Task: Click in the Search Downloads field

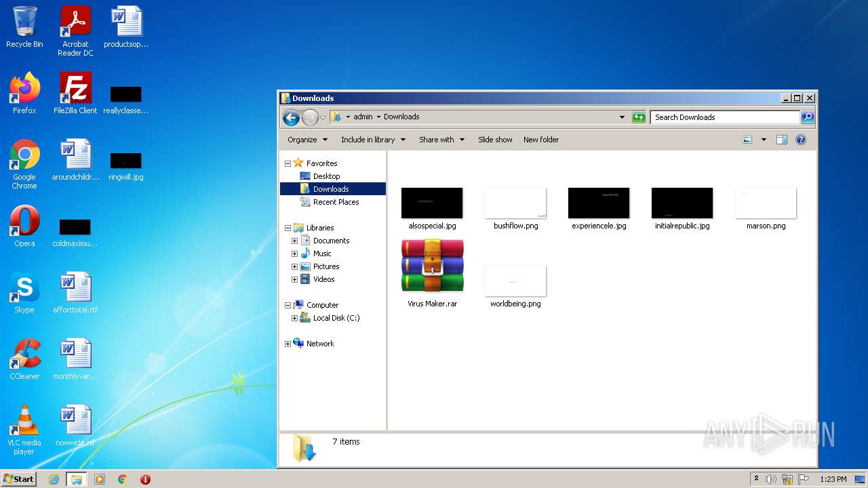Action: [725, 117]
